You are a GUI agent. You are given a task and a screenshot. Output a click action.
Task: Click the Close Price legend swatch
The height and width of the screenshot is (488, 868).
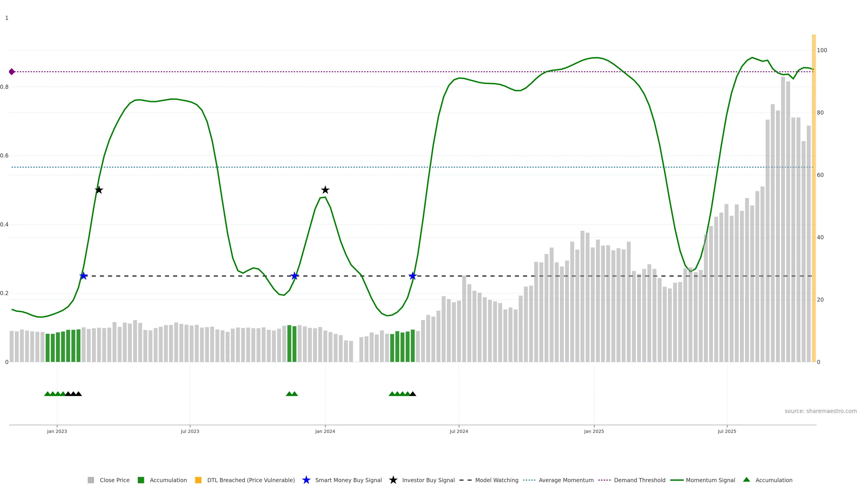pos(91,480)
